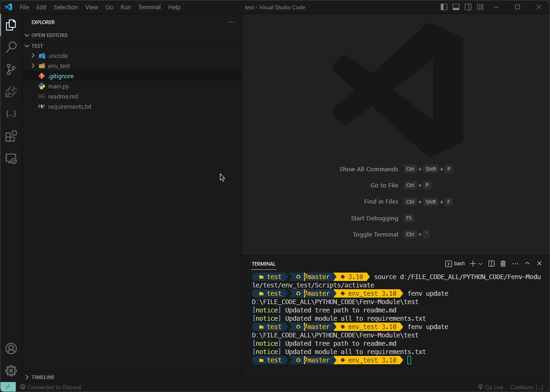Click the remote window indicator in status bar
The width and height of the screenshot is (550, 392).
click(x=8, y=387)
